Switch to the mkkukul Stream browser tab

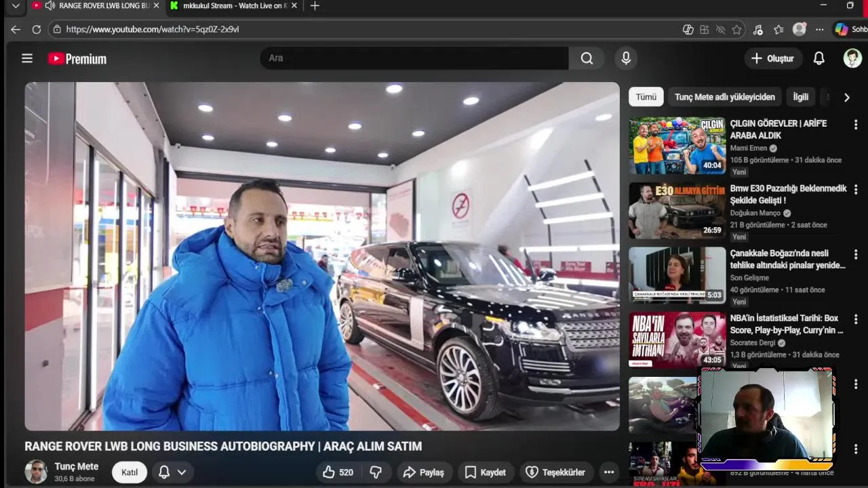click(235, 5)
